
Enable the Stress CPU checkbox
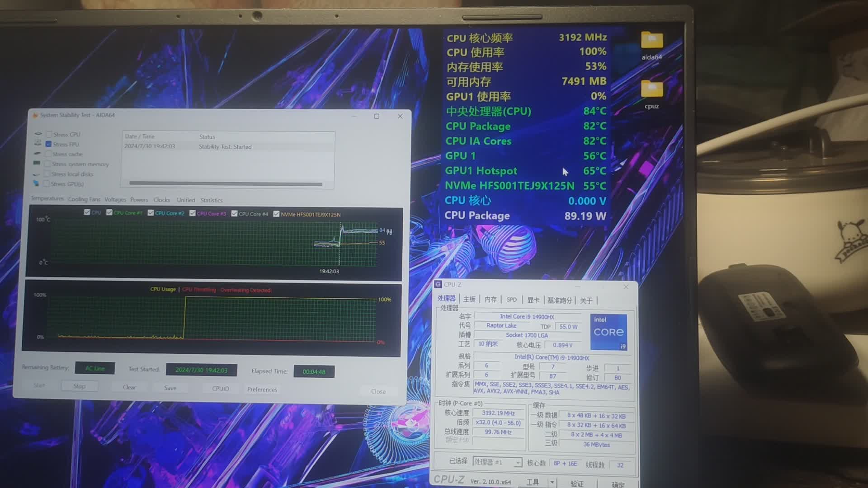point(49,134)
